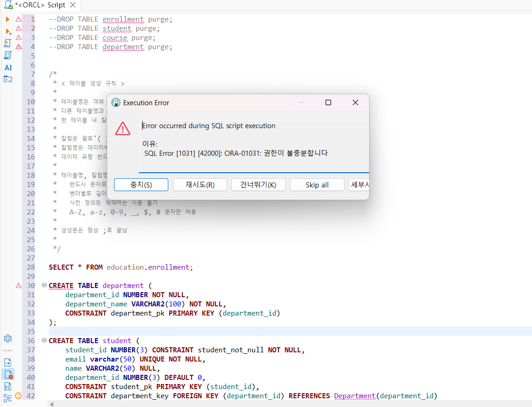
Task: Click the red warning triangle in error dialog
Action: pyautogui.click(x=122, y=129)
